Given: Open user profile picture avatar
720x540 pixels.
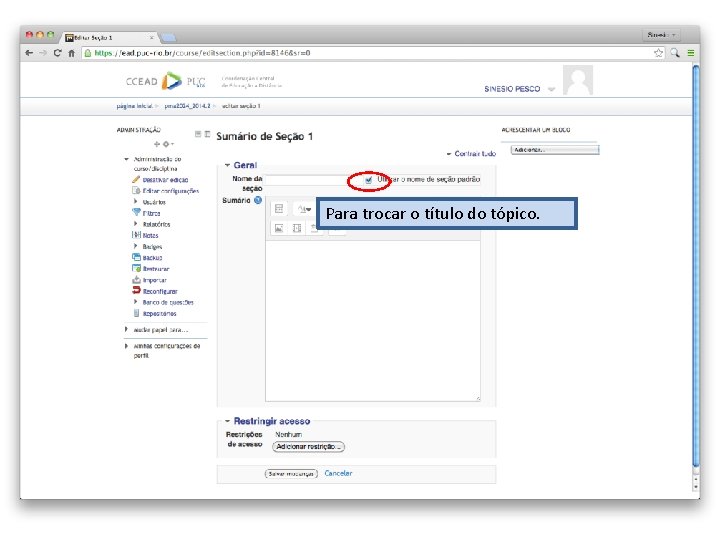Looking at the screenshot, I should pos(578,80).
